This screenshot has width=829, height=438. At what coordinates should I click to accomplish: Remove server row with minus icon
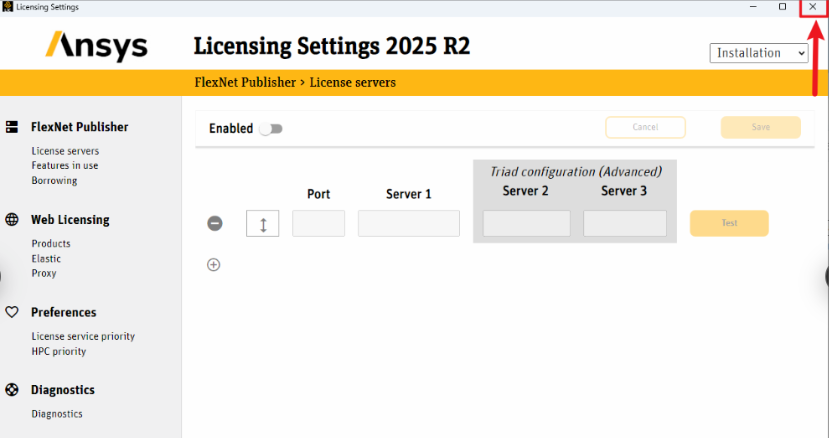pos(215,223)
